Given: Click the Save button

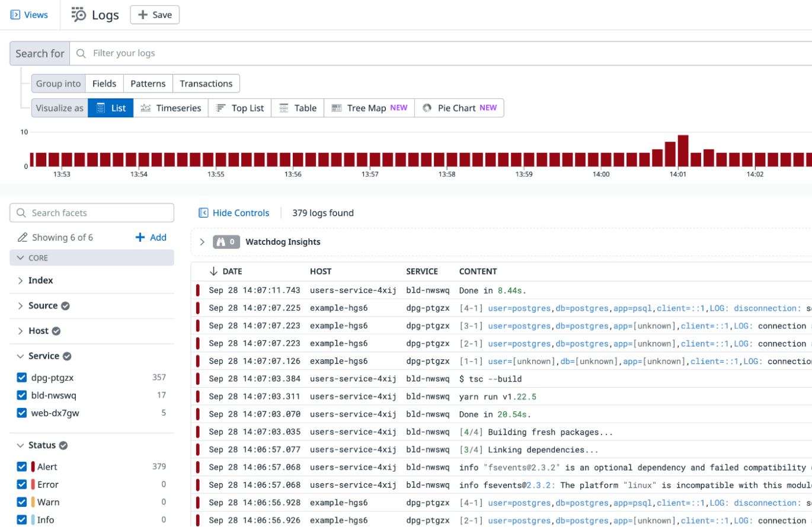Looking at the screenshot, I should (155, 14).
